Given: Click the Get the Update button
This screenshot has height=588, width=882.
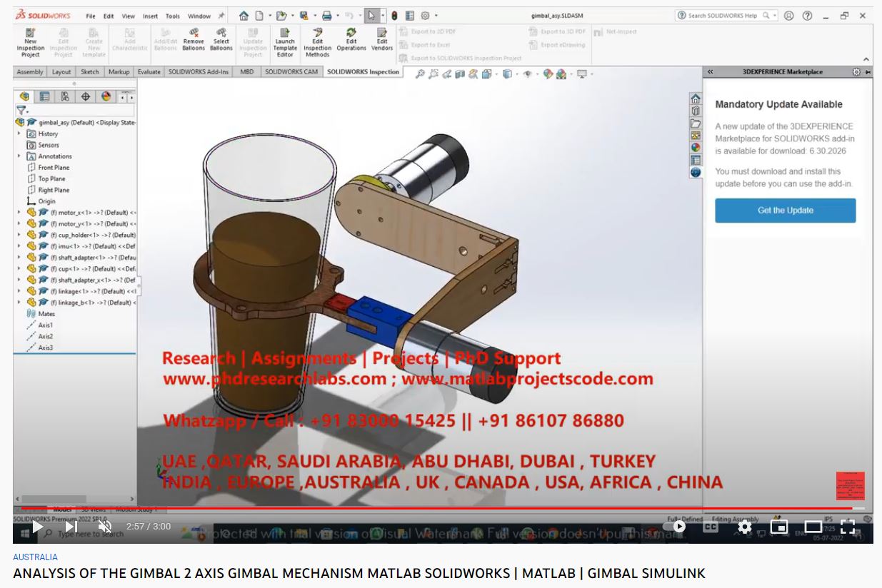Looking at the screenshot, I should 786,211.
